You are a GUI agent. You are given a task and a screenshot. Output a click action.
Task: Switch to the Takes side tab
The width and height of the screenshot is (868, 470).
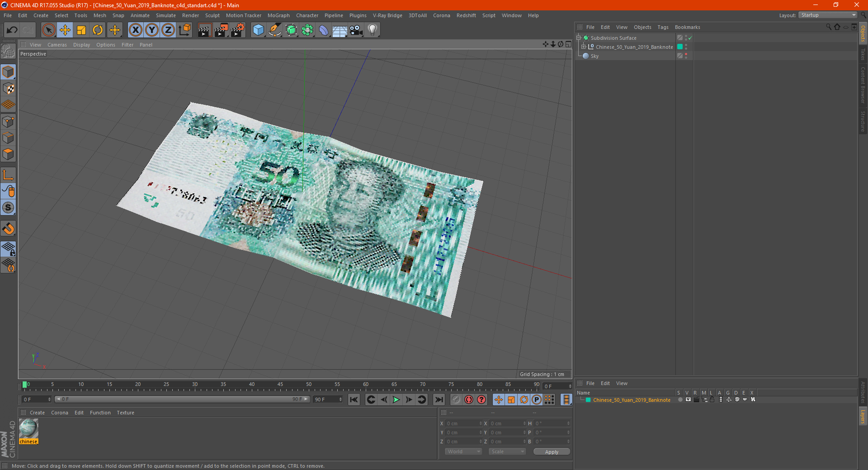(863, 54)
